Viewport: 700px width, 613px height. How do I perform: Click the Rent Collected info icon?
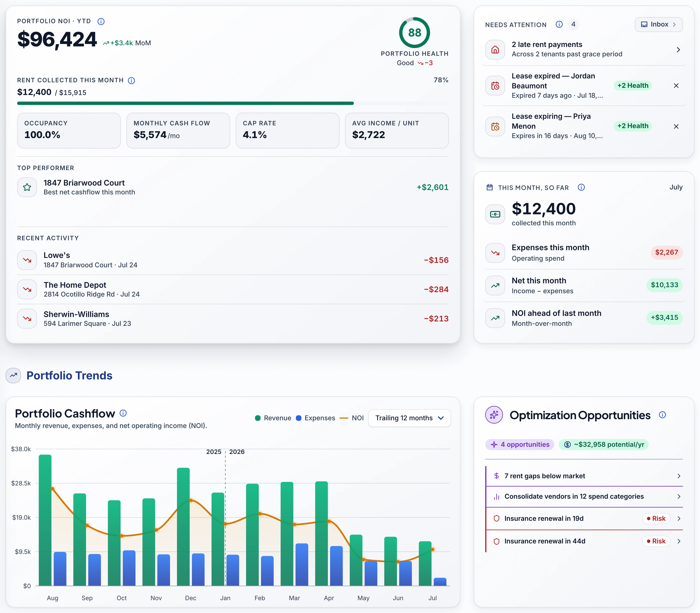click(x=131, y=81)
